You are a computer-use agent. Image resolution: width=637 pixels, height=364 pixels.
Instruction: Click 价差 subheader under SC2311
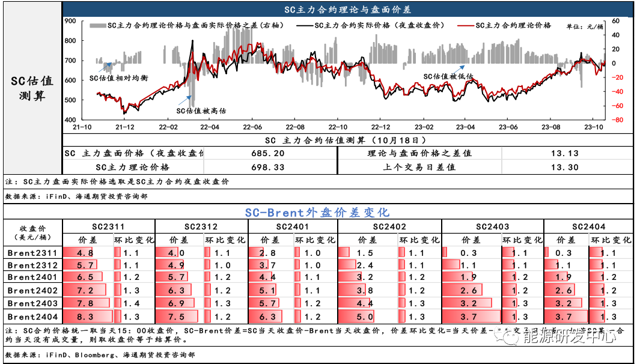pyautogui.click(x=88, y=240)
